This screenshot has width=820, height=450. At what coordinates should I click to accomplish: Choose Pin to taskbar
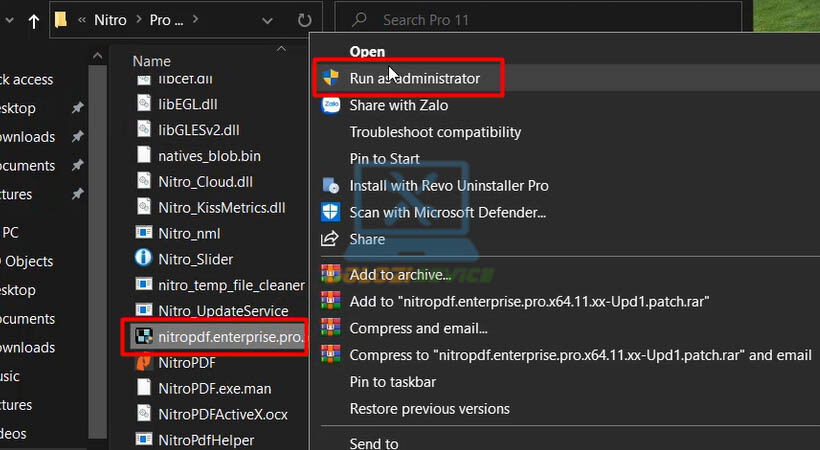[392, 382]
